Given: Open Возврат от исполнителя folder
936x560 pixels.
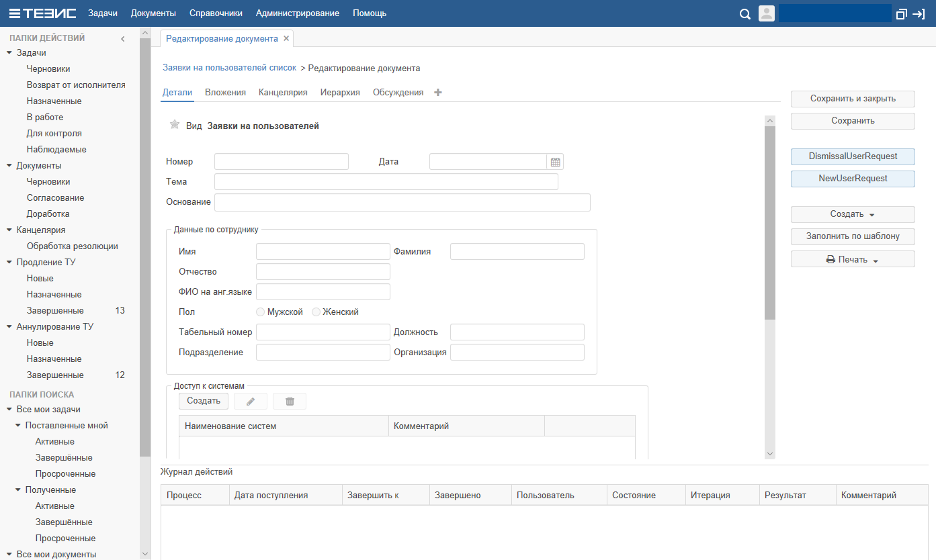Looking at the screenshot, I should (x=76, y=85).
